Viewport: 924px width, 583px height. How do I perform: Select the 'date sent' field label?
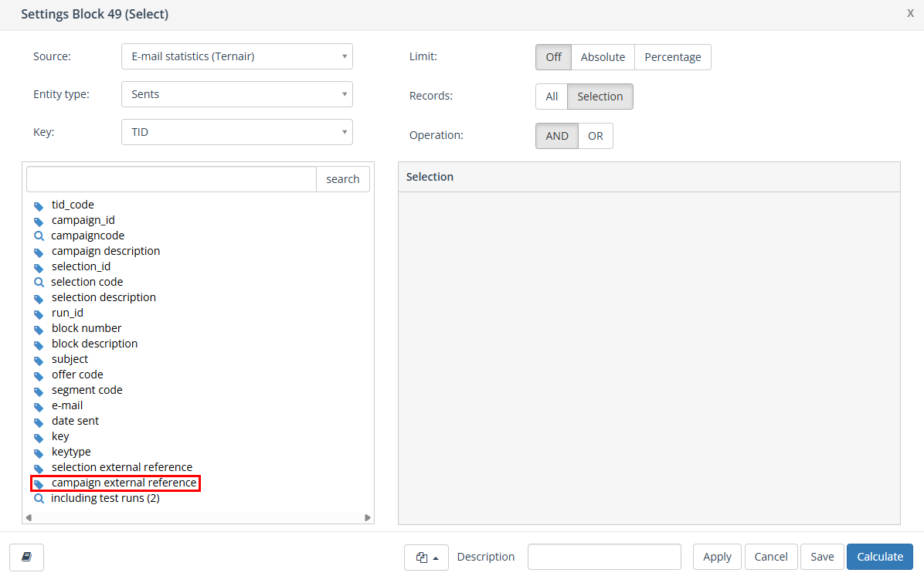pos(76,421)
